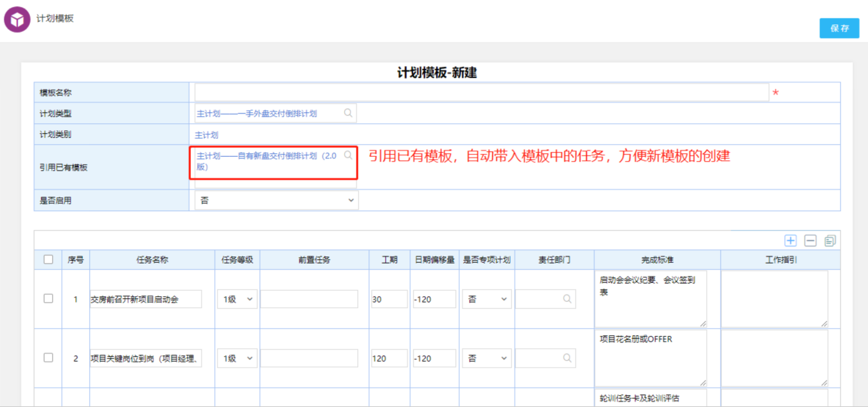The width and height of the screenshot is (868, 407).
Task: Click the 计划类型 value 主计划——一手外盘交付倒排计划
Action: coord(257,114)
